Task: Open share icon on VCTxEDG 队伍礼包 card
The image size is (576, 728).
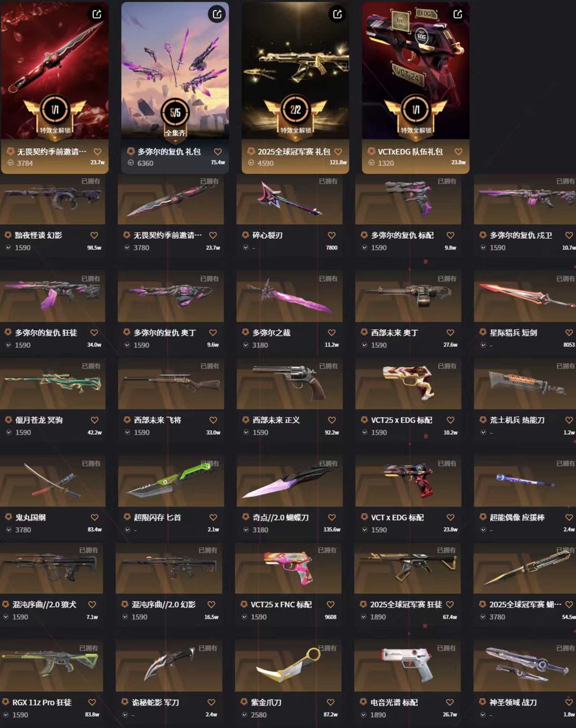Action: pyautogui.click(x=458, y=14)
